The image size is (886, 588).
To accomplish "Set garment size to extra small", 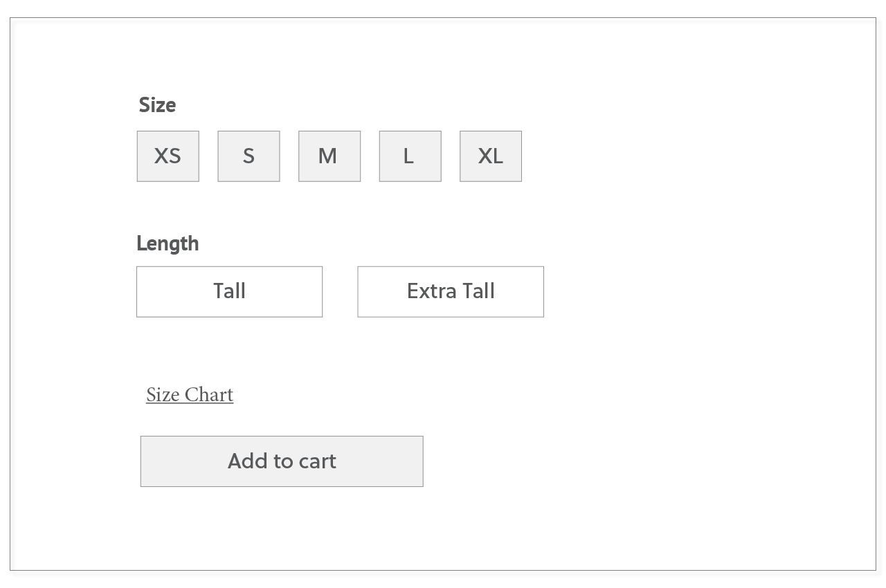I will (x=168, y=156).
